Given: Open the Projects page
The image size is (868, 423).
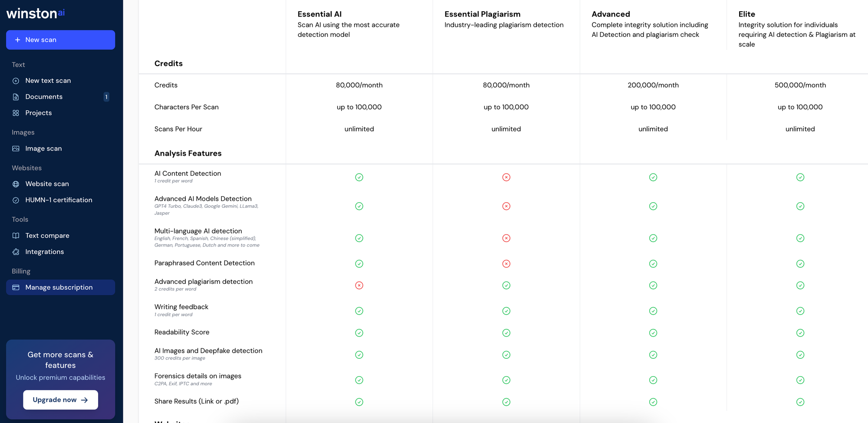Looking at the screenshot, I should (60, 113).
